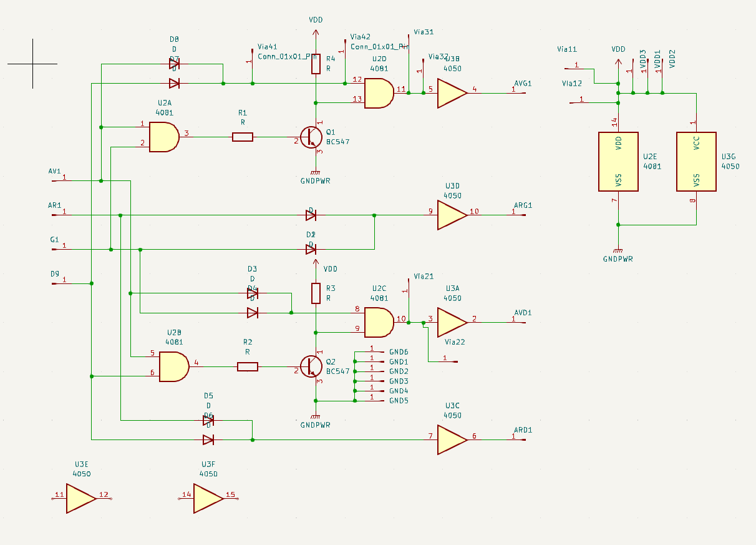Select resistor R2 symbol
This screenshot has width=756, height=545.
248,367
